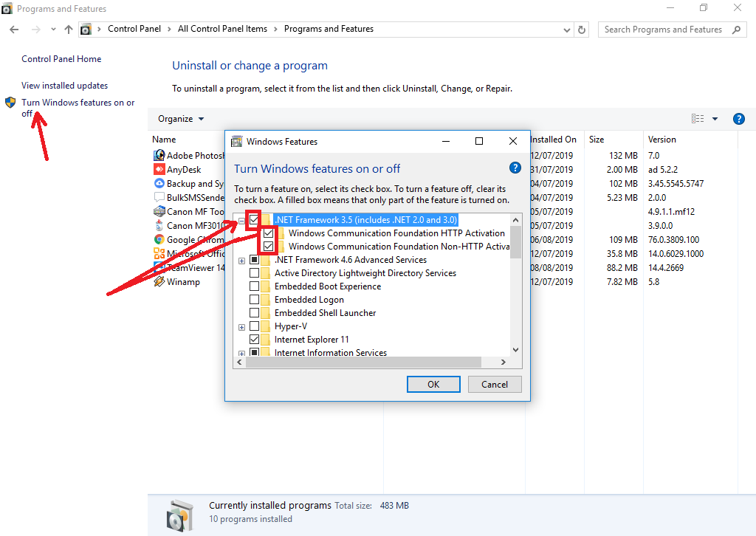Image resolution: width=756 pixels, height=536 pixels.
Task: Enable the Embedded Boot Experience checkbox
Action: (x=254, y=286)
